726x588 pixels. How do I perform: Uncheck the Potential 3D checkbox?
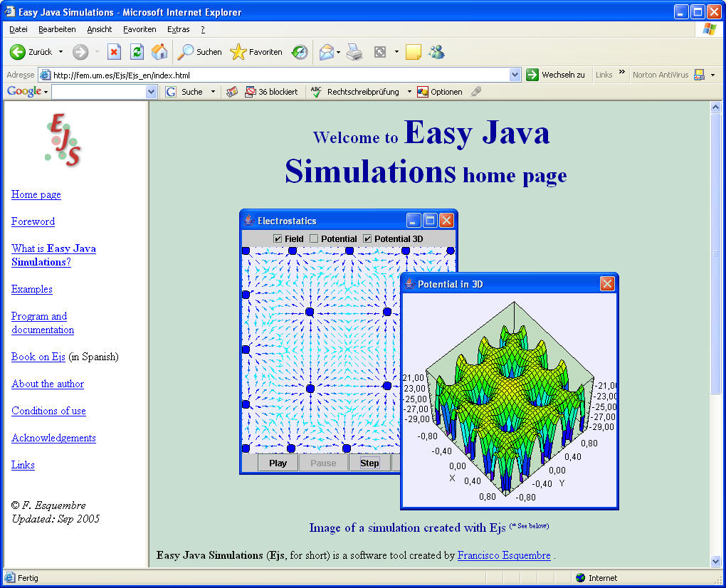click(368, 238)
